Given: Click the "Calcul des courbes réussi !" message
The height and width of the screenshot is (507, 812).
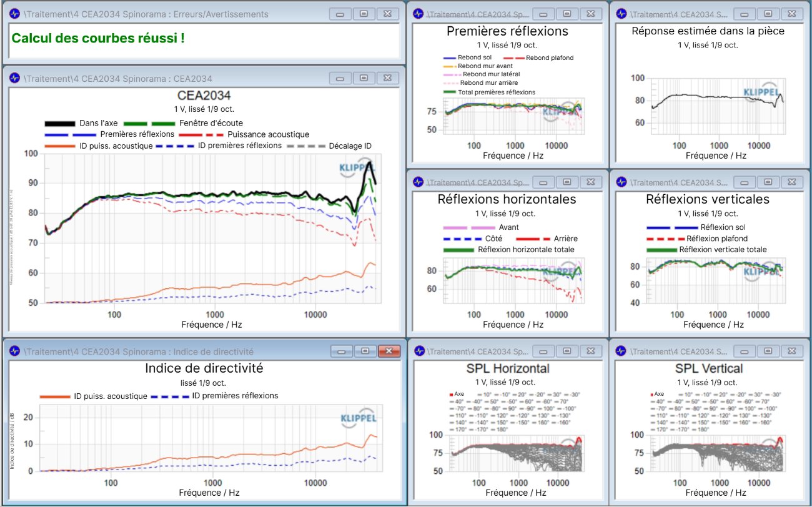Looking at the screenshot, I should pos(98,38).
